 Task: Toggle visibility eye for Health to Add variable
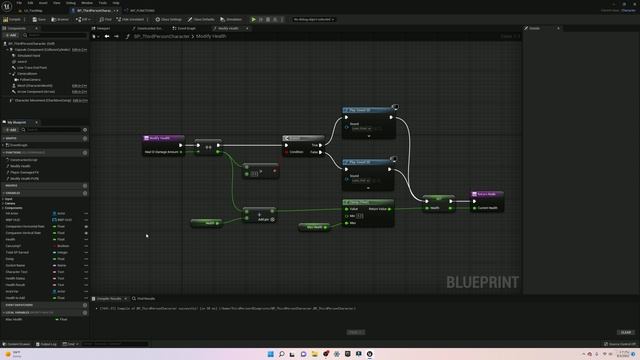86,298
